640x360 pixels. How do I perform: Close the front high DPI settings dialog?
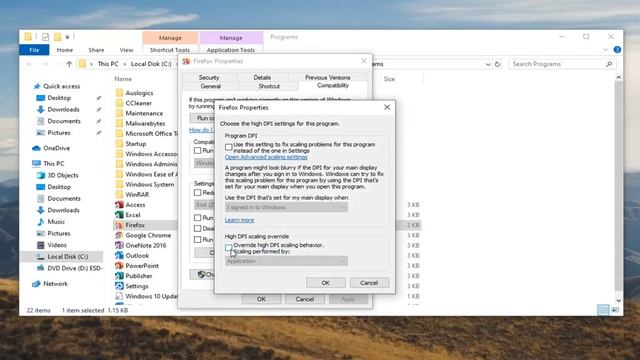pos(387,107)
